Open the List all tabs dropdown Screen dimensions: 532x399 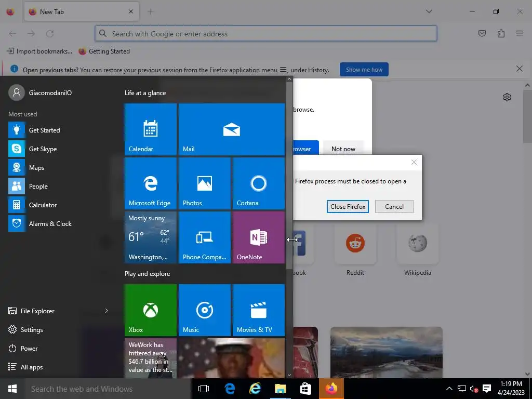click(429, 11)
